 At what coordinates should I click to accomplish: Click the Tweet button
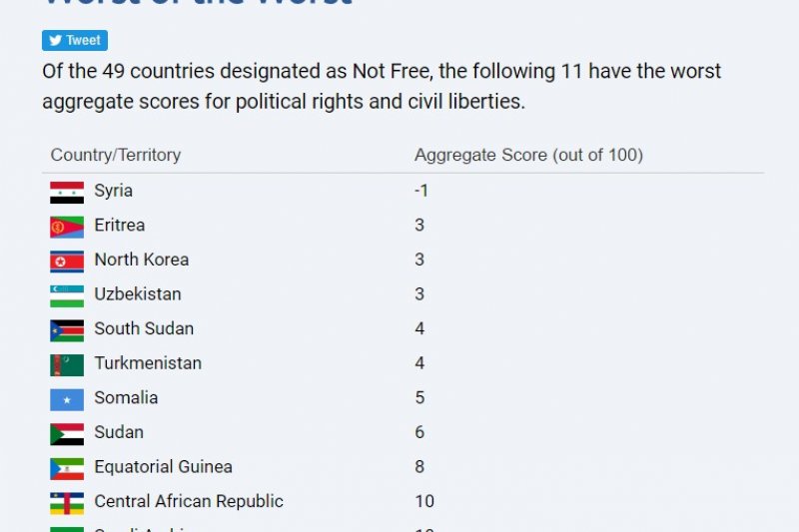(74, 41)
